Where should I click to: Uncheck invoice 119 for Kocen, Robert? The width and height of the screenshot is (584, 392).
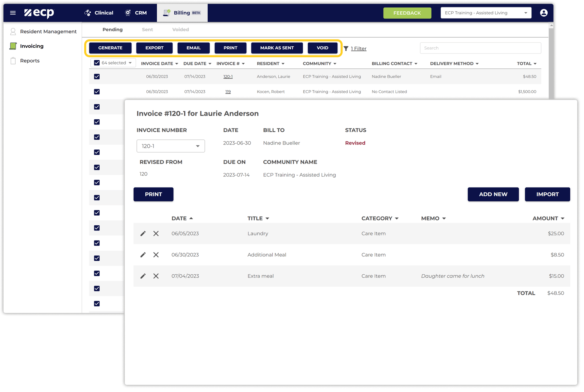96,91
